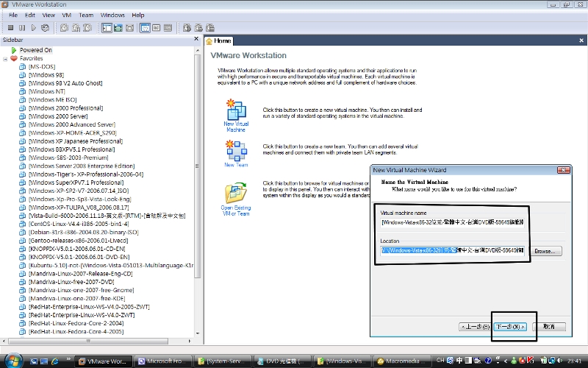
Task: Open the Help menu
Action: pyautogui.click(x=138, y=15)
